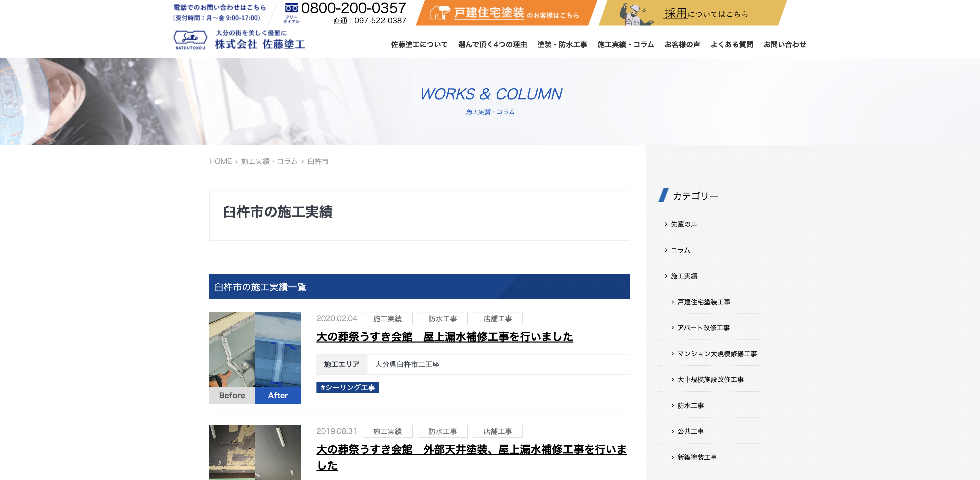Open the 戸建住宅塗装 customer banner
Image resolution: width=980 pixels, height=480 pixels.
coord(506,13)
